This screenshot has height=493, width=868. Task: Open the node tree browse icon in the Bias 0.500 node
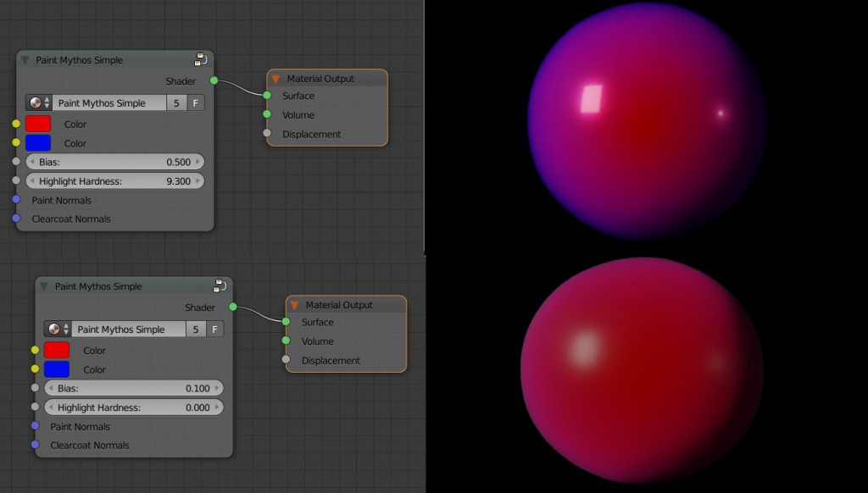[x=39, y=103]
